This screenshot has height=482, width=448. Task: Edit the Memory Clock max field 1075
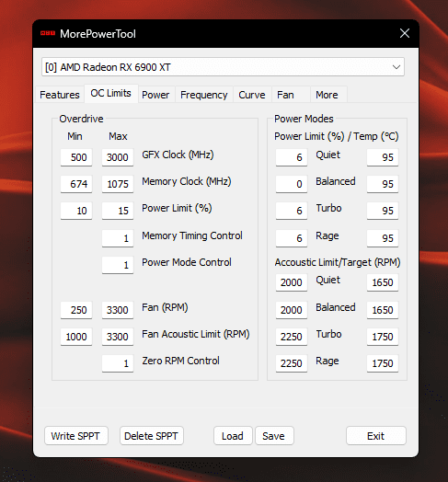(x=118, y=184)
